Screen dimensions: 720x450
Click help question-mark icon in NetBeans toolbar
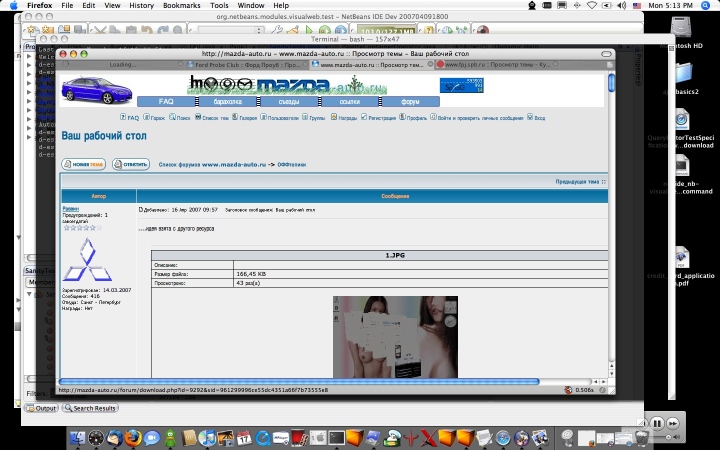click(x=428, y=30)
